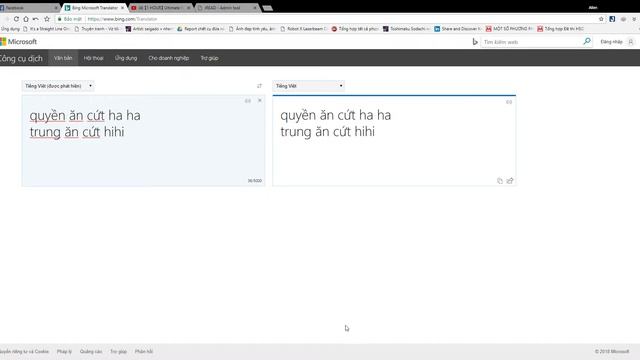Open target language dropdown Tiếng Việt
Screen dimensions: 640x360
click(x=309, y=86)
